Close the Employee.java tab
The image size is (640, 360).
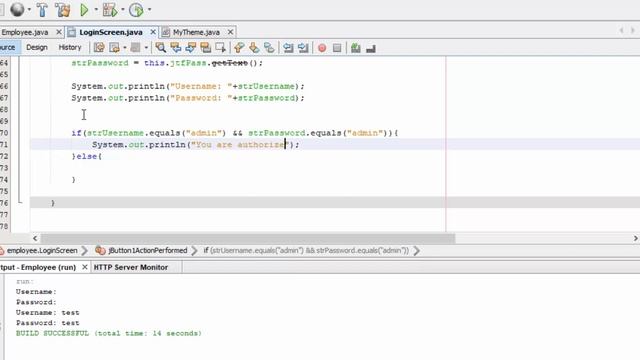59,32
